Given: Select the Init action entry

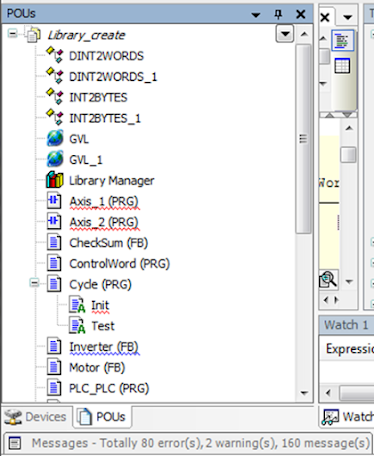Looking at the screenshot, I should click(x=100, y=305).
